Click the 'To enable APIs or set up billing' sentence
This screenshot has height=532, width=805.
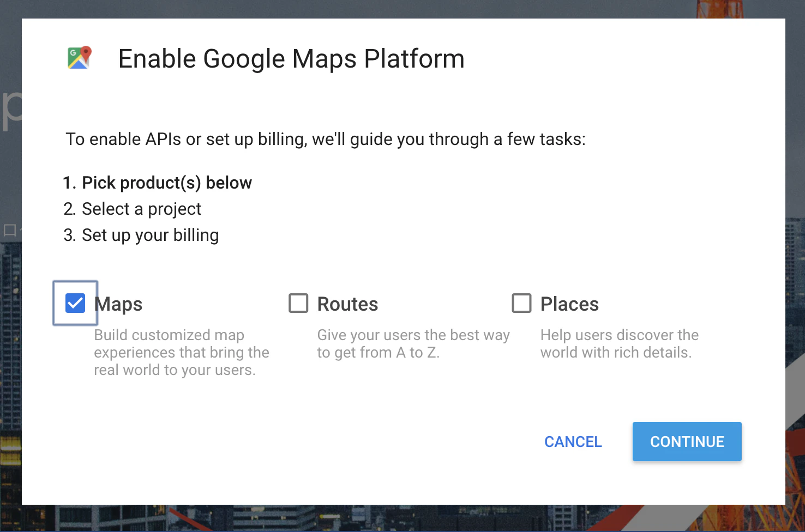(326, 140)
